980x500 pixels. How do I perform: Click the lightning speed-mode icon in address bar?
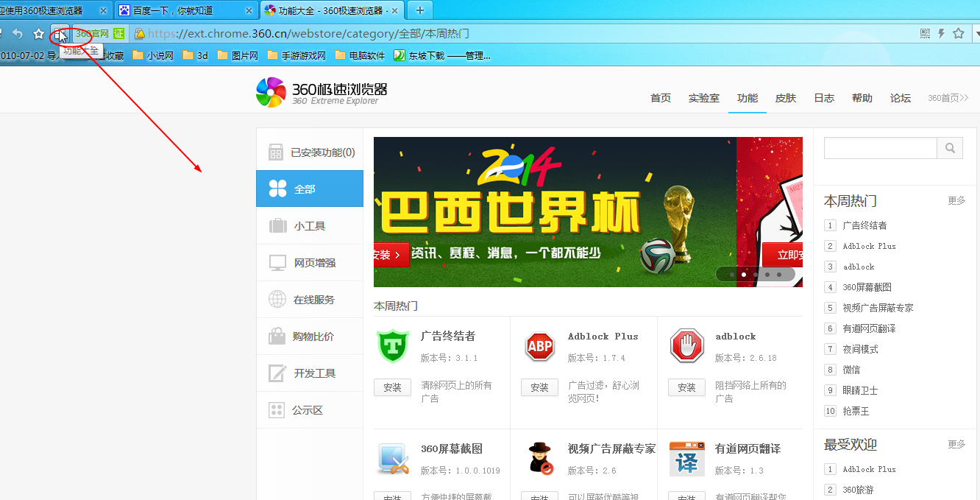coord(941,33)
